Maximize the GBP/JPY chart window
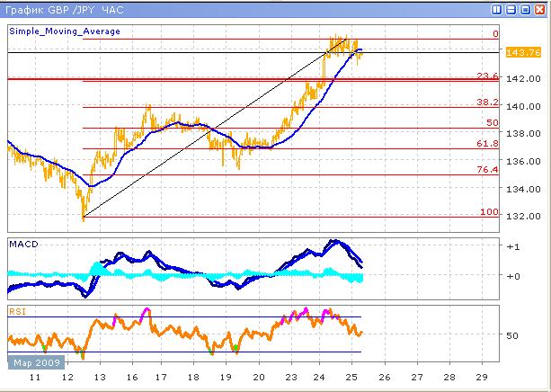This screenshot has height=392, width=551. (524, 9)
